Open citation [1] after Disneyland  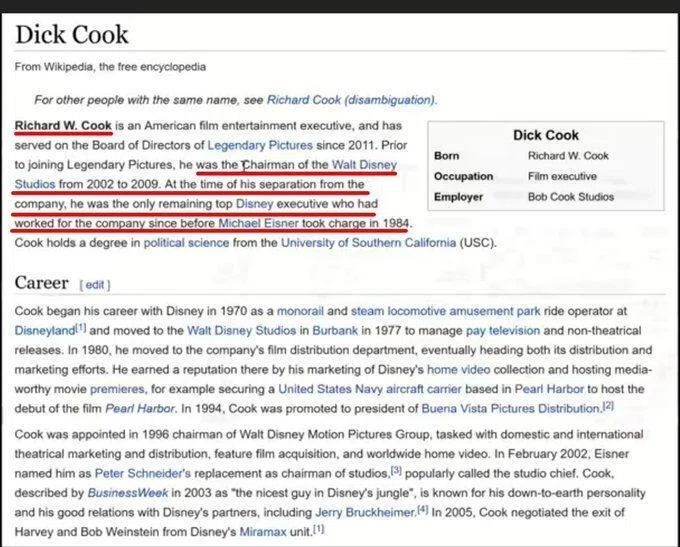81,328
